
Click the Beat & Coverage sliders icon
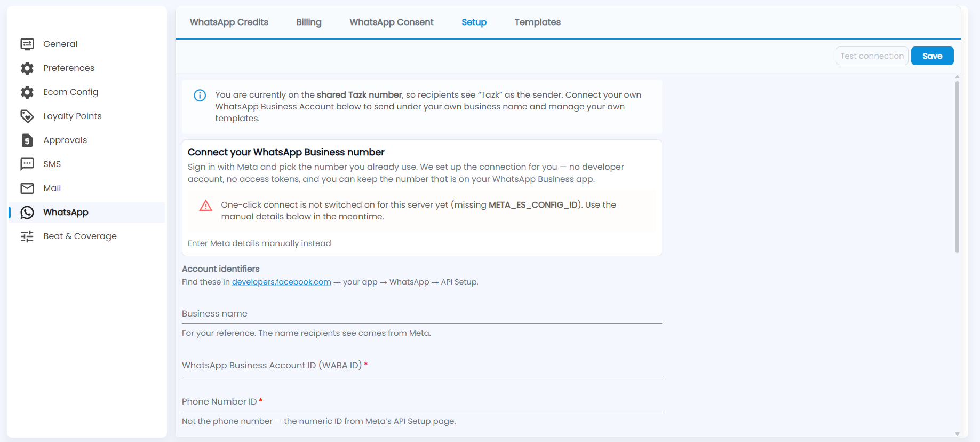(x=27, y=236)
